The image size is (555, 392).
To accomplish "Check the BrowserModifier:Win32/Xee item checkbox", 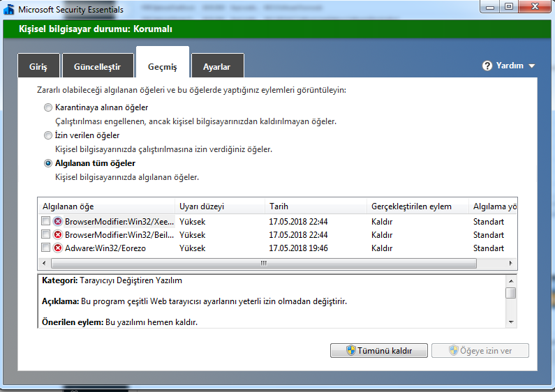I will coord(45,221).
